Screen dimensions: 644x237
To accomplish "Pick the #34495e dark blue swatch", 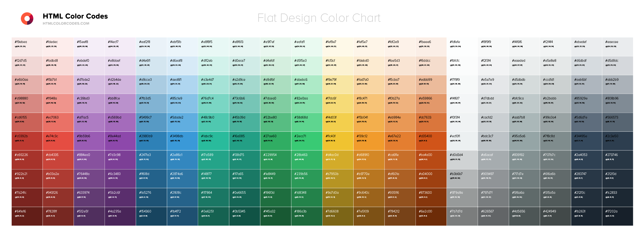I will point(586,141).
